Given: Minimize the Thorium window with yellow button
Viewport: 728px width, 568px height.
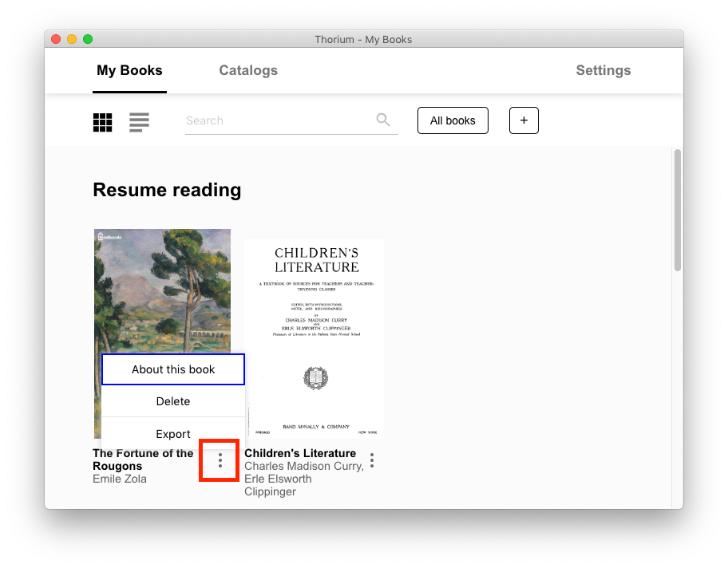Looking at the screenshot, I should 72,39.
